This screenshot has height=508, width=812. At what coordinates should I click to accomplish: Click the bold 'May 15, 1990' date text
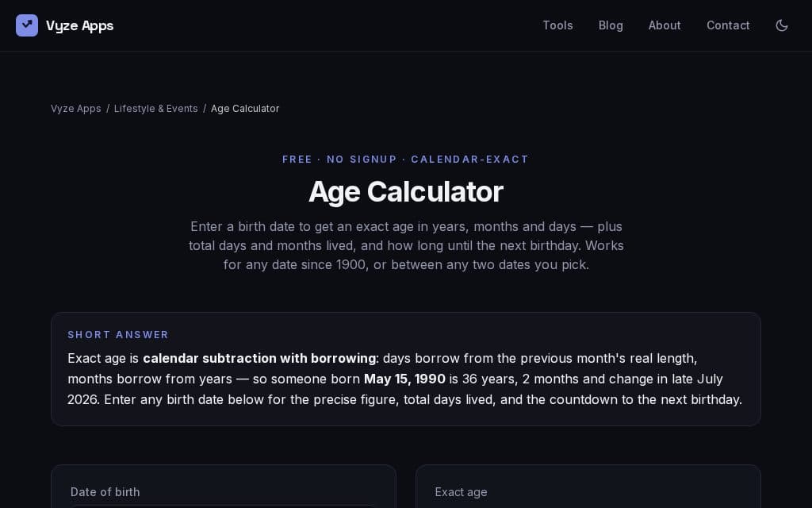point(404,379)
